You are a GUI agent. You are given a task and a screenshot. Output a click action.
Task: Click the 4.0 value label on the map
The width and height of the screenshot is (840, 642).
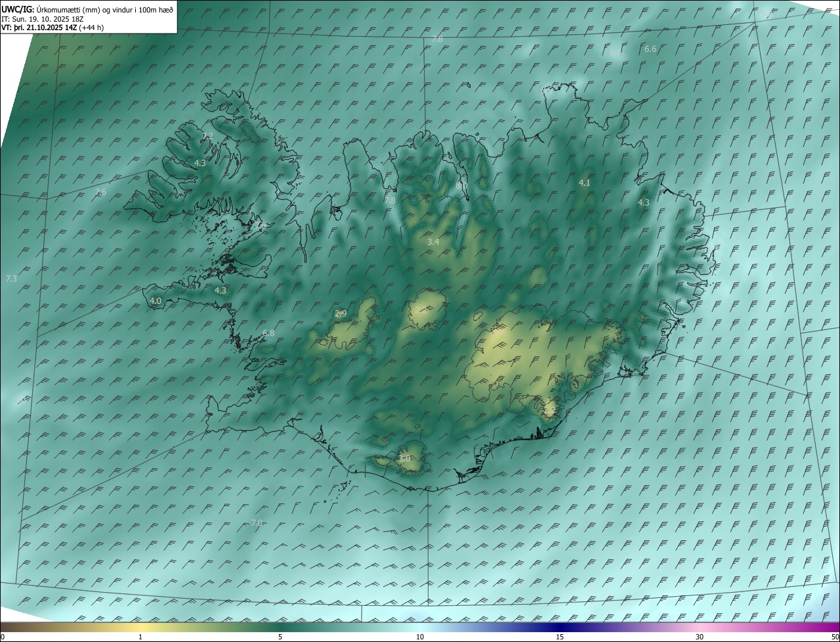156,301
